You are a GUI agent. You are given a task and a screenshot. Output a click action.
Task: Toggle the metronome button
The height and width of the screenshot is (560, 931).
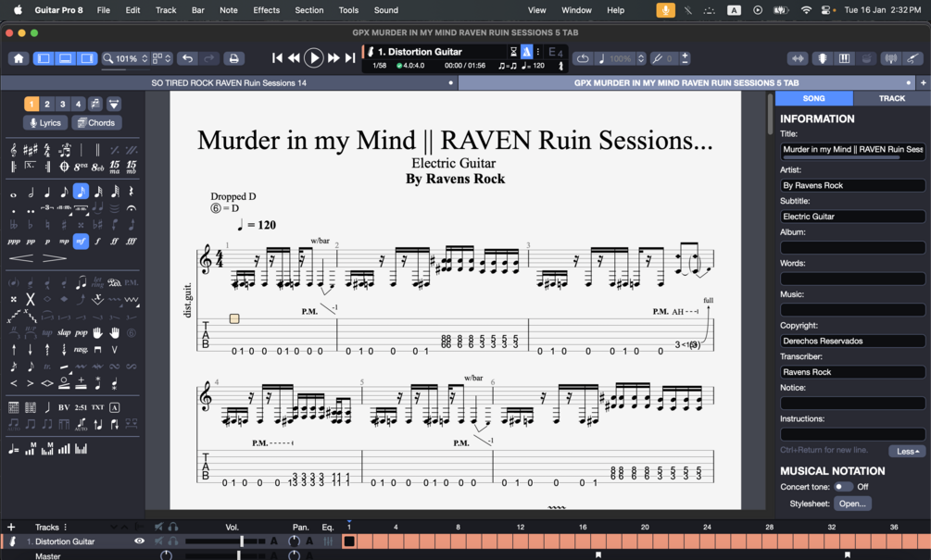[526, 52]
